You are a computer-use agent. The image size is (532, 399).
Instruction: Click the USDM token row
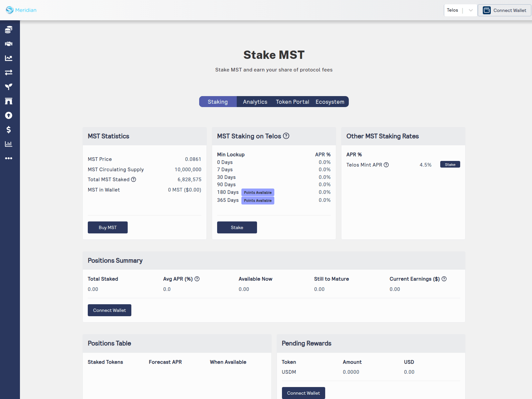point(371,372)
